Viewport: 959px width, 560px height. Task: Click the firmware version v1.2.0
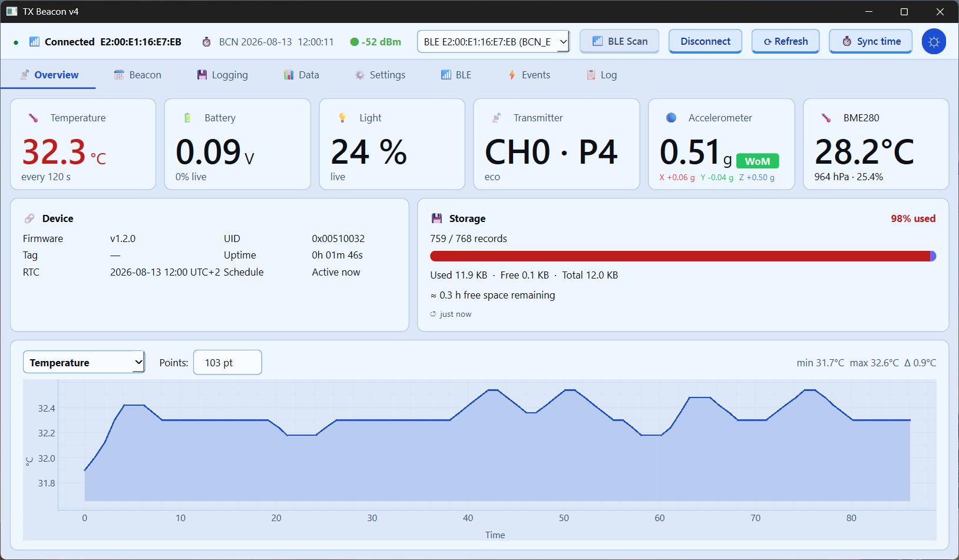[x=123, y=238]
